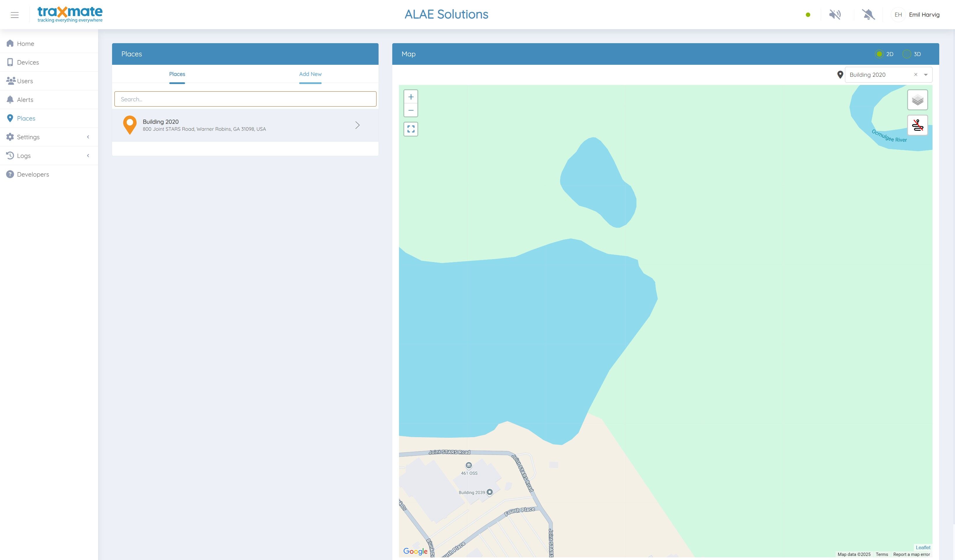Open Building 2020 details chevron

tap(357, 125)
